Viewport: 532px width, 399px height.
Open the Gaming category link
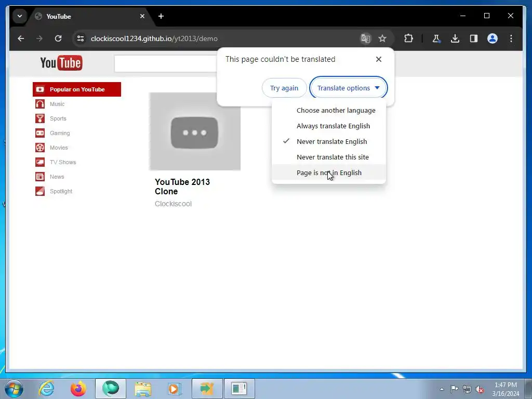click(x=60, y=133)
